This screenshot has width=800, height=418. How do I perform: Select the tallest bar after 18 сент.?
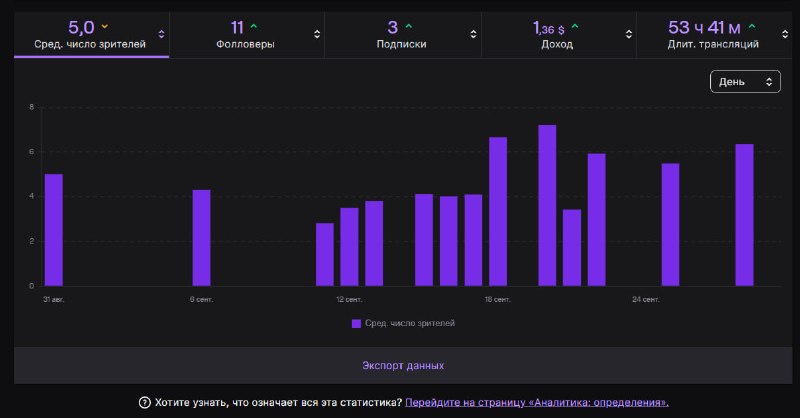pyautogui.click(x=547, y=205)
